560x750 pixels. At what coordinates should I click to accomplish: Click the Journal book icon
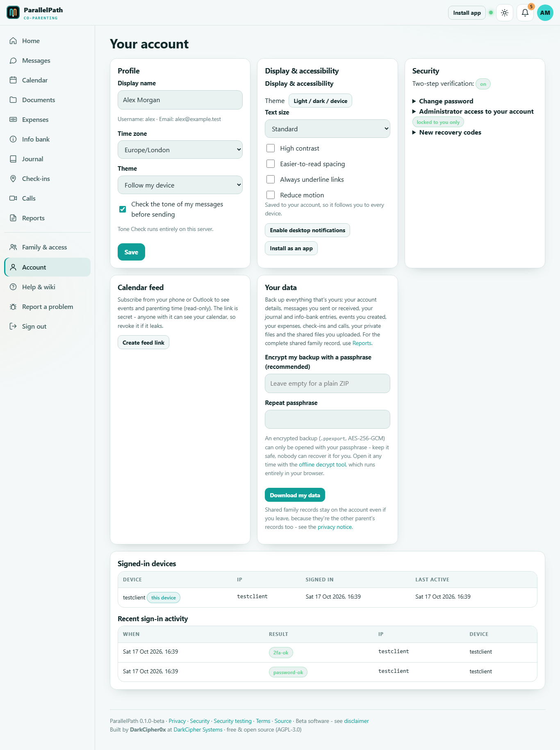coord(13,159)
